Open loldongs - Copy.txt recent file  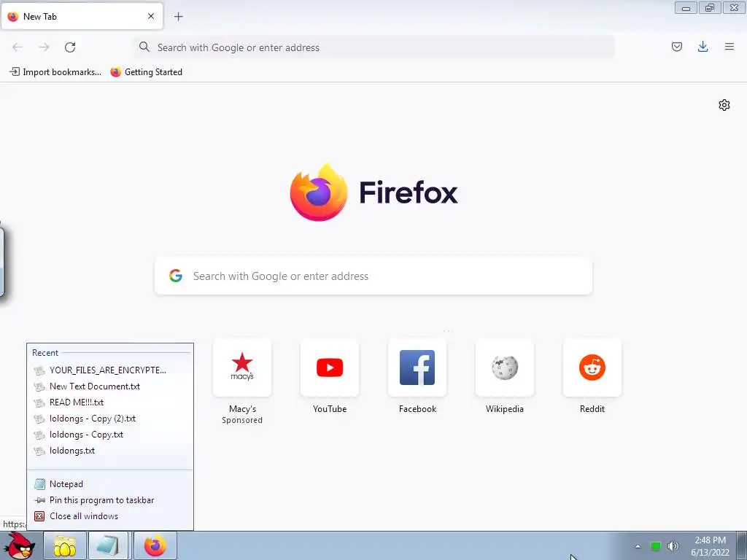(x=110, y=435)
